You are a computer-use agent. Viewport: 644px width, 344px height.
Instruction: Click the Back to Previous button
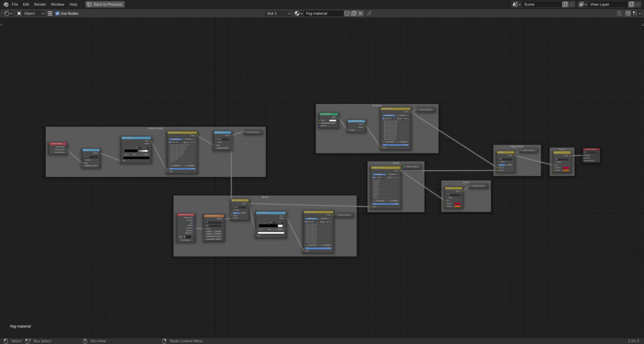pyautogui.click(x=104, y=4)
